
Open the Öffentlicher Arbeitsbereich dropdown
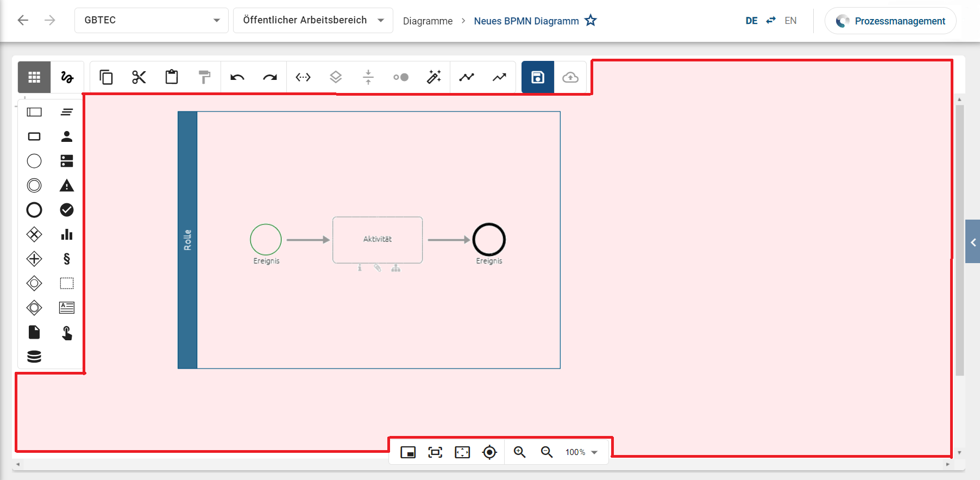tap(313, 20)
